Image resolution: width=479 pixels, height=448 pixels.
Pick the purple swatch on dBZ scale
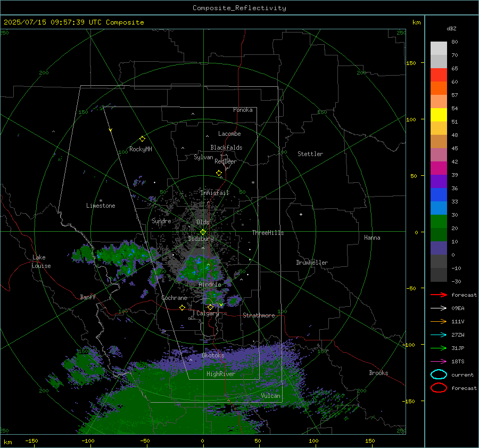[x=439, y=181]
